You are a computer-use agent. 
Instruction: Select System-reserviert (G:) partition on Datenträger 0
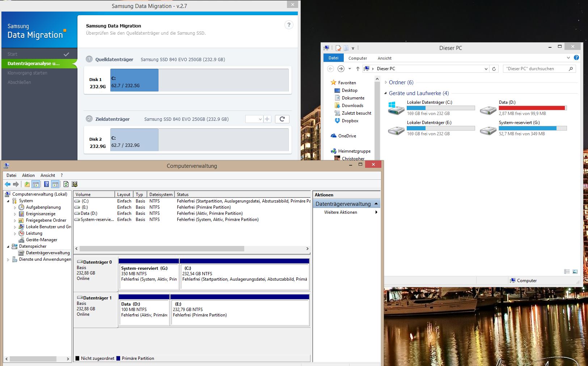click(x=149, y=274)
